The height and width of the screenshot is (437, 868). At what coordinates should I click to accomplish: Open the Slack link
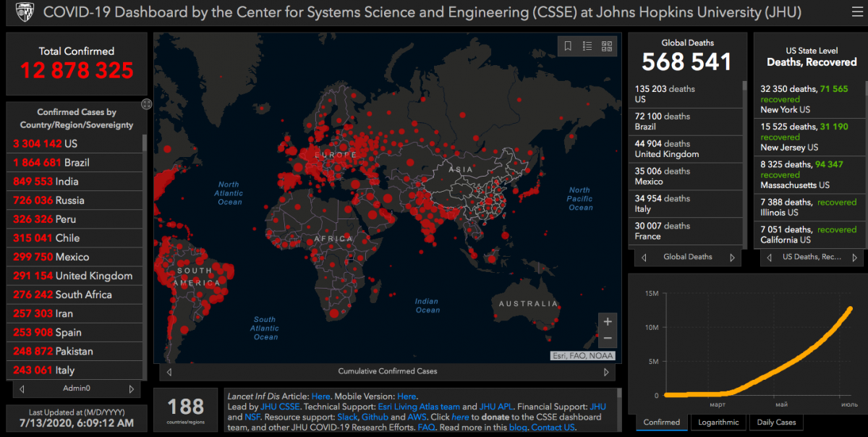pos(347,417)
